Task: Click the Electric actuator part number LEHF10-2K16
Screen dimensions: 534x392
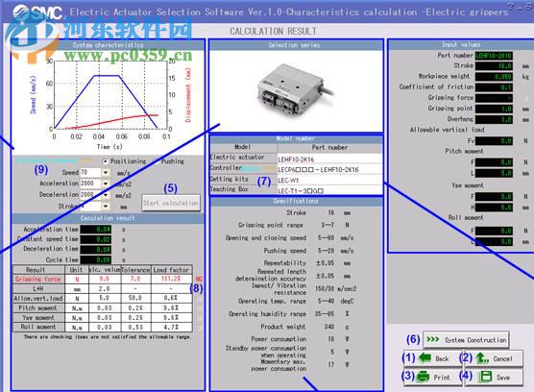Action: point(329,159)
